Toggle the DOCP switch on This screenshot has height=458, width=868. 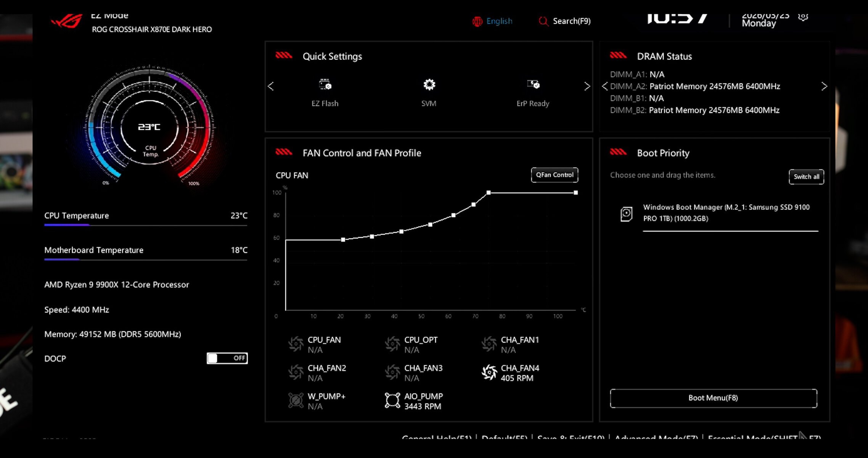coord(227,358)
